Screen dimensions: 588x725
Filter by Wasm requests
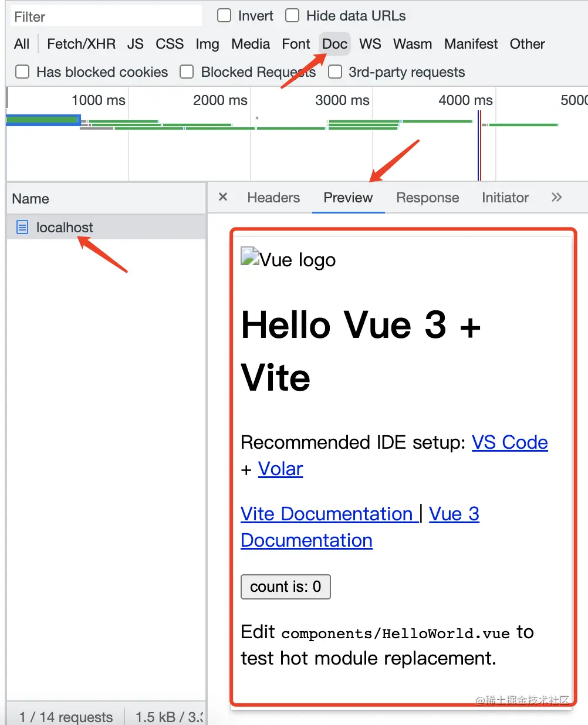413,44
